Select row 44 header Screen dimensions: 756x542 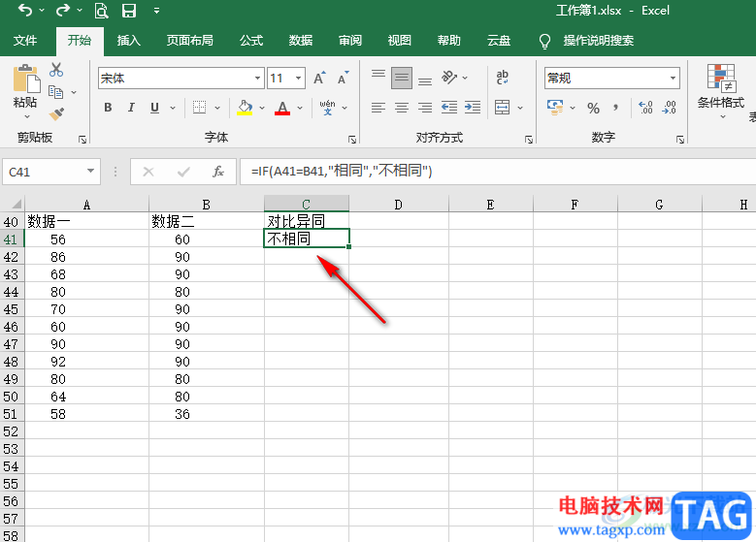[x=12, y=292]
